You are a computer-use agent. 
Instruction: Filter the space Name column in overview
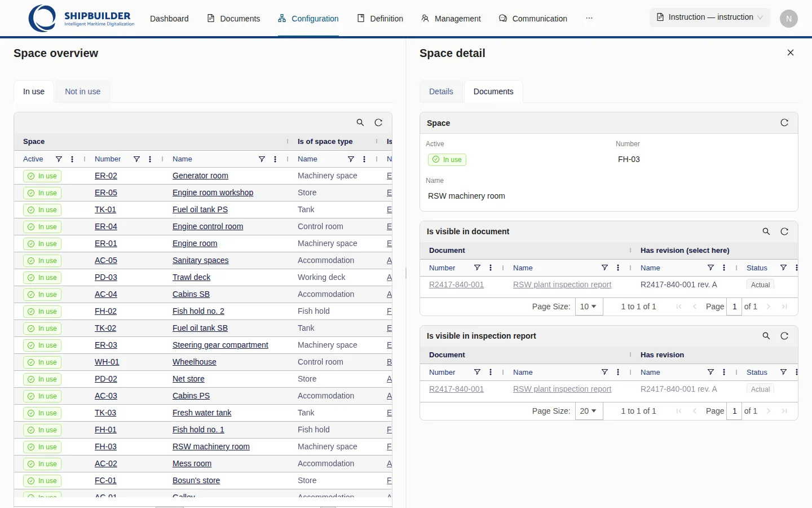[x=262, y=159]
